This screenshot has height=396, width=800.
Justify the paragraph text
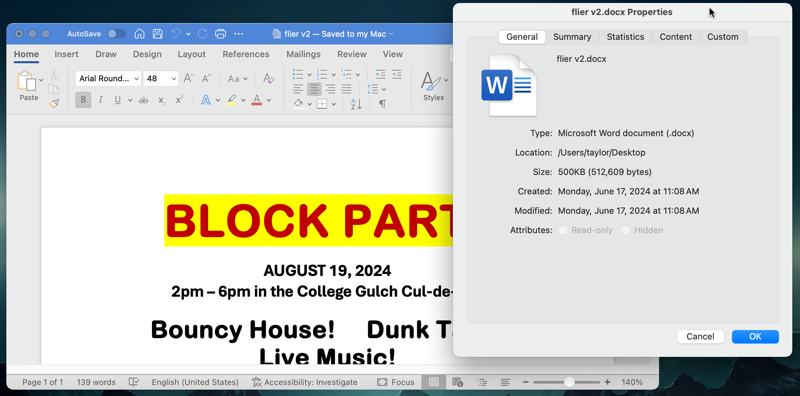point(346,89)
